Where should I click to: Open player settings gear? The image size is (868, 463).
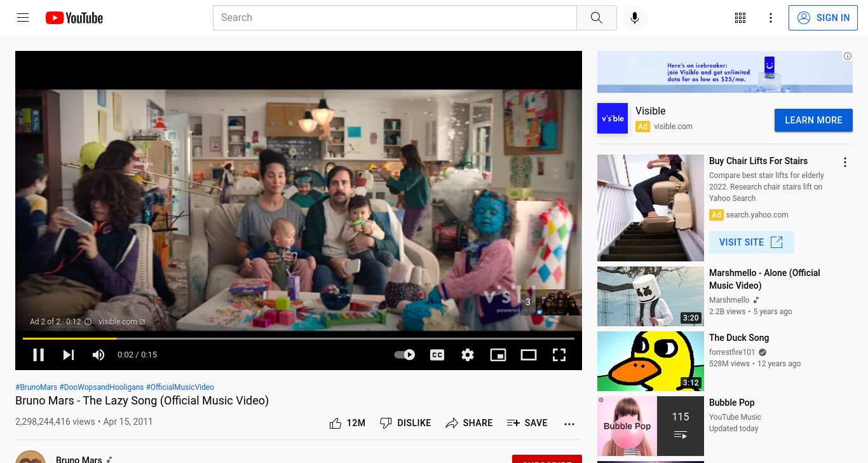click(x=468, y=355)
